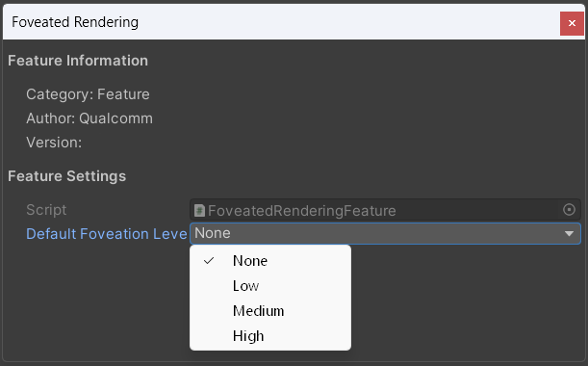Click empty area below the settings
This screenshot has height=366, width=588.
(465, 301)
